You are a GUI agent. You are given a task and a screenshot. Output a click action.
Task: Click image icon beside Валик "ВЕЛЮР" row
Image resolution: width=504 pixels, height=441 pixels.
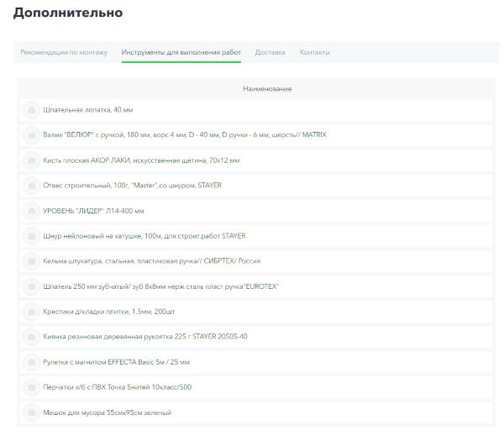(32, 135)
